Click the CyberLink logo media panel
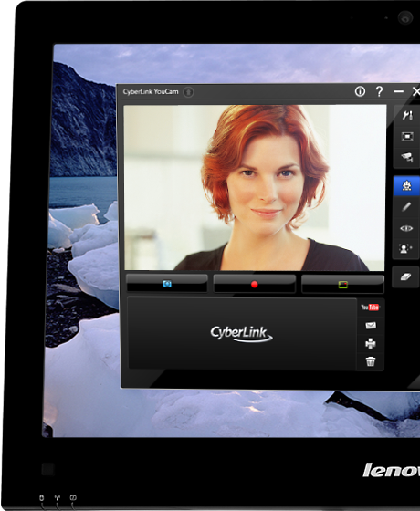The height and width of the screenshot is (511, 420). click(x=241, y=333)
